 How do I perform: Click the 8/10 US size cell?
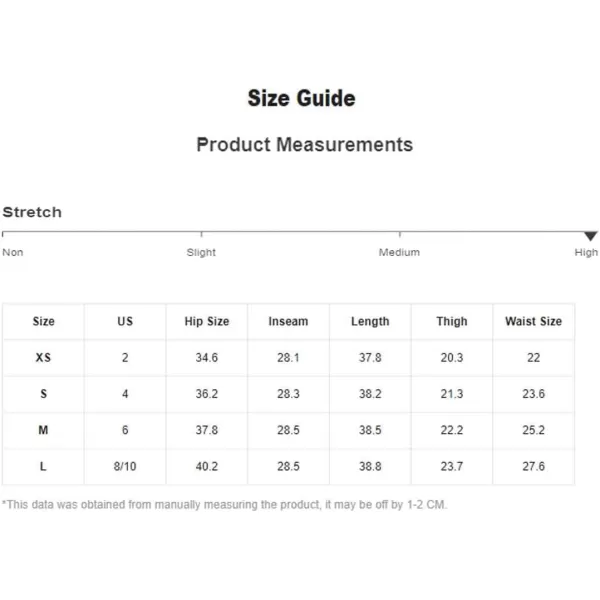[125, 466]
